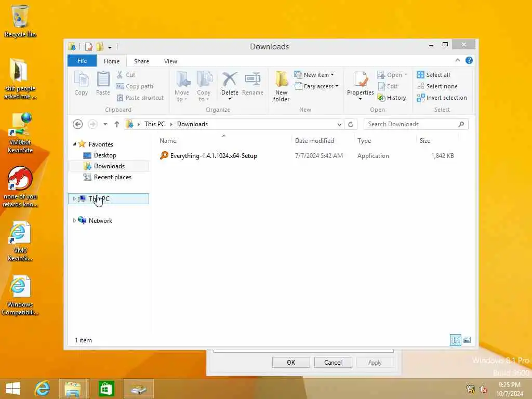This screenshot has width=532, height=399.
Task: Launch Internet Explorer from the taskbar
Action: pos(43,389)
